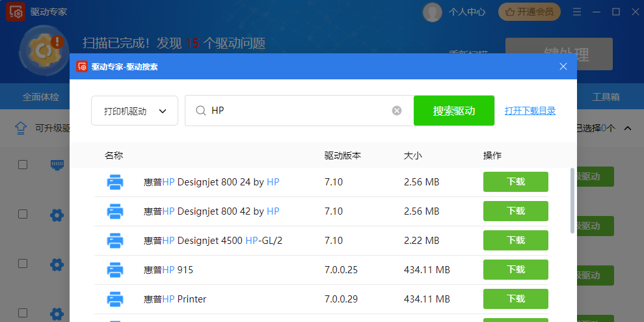
Task: Click the 大小 column header
Action: click(413, 155)
